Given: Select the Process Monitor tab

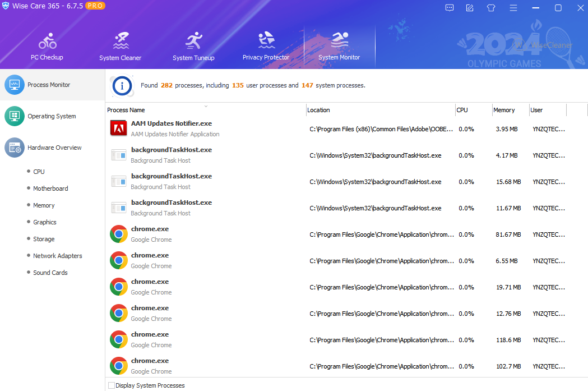Looking at the screenshot, I should coord(53,85).
